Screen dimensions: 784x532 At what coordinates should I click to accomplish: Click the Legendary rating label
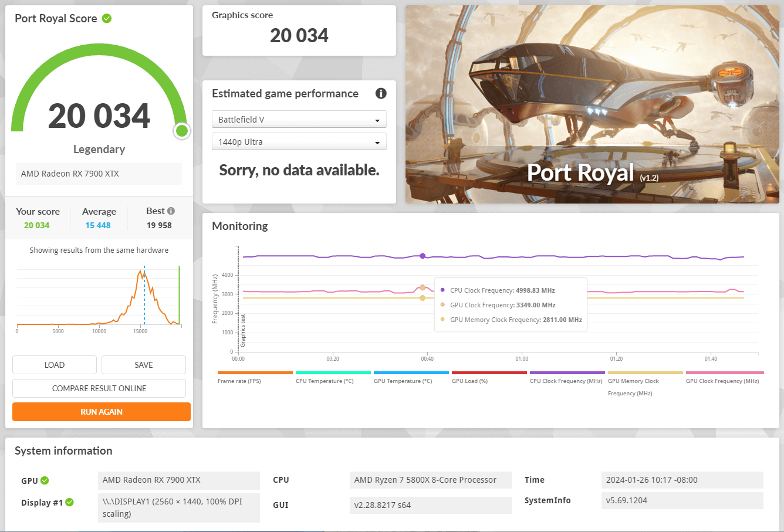tap(99, 149)
